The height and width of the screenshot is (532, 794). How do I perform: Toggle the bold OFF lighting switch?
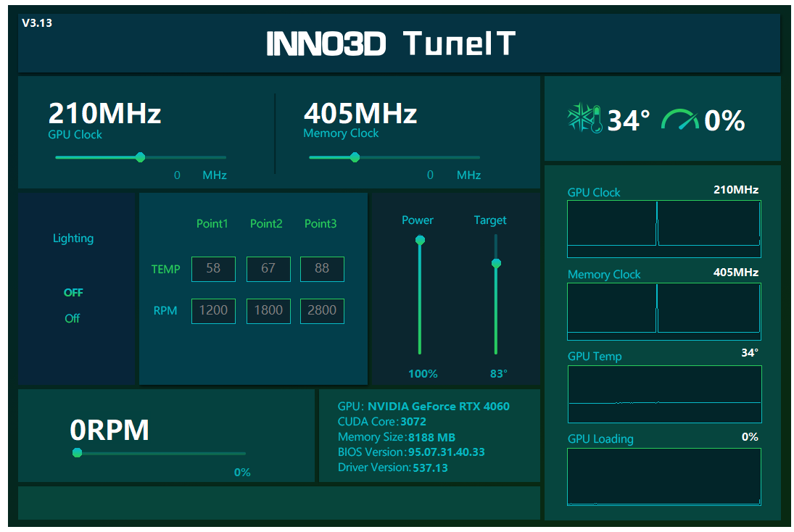(x=73, y=293)
